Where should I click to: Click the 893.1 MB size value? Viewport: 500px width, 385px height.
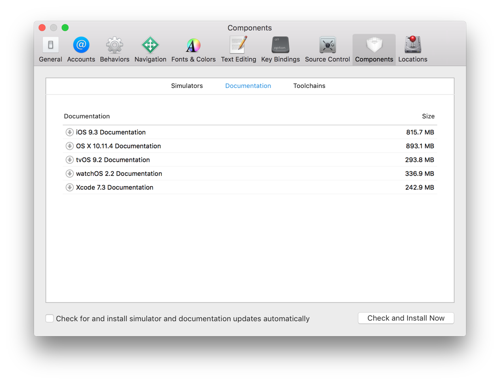pos(420,146)
